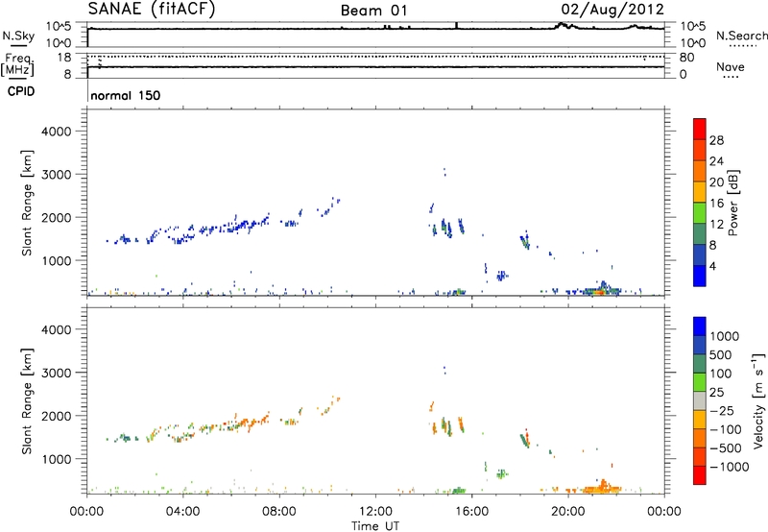Image resolution: width=768 pixels, height=532 pixels.
Task: Click the red top segment of Power colorbar
Action: 700,129
